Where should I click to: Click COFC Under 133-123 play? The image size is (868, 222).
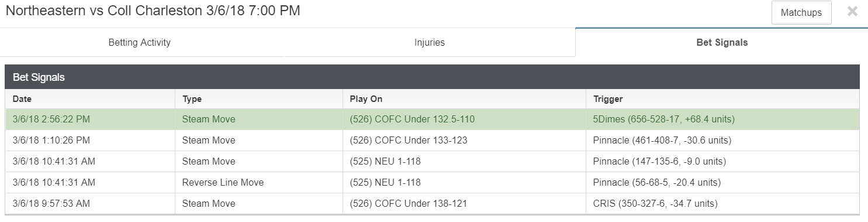click(x=409, y=141)
